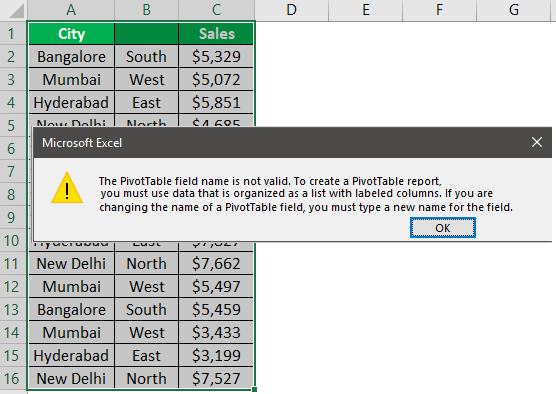This screenshot has height=394, width=556.
Task: Select row 2 header
Action: pyautogui.click(x=13, y=56)
